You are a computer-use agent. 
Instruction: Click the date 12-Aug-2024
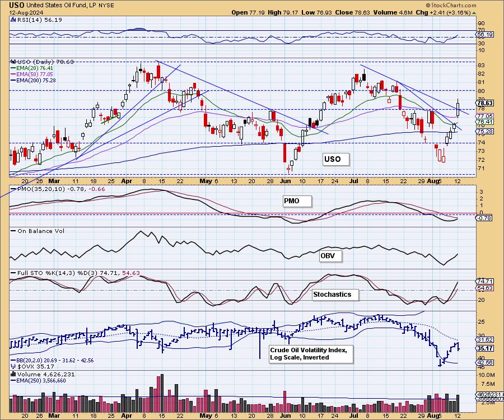(x=25, y=13)
